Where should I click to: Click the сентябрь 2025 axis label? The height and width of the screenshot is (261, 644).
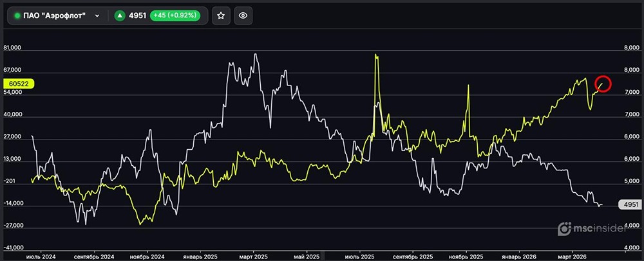[x=413, y=256]
